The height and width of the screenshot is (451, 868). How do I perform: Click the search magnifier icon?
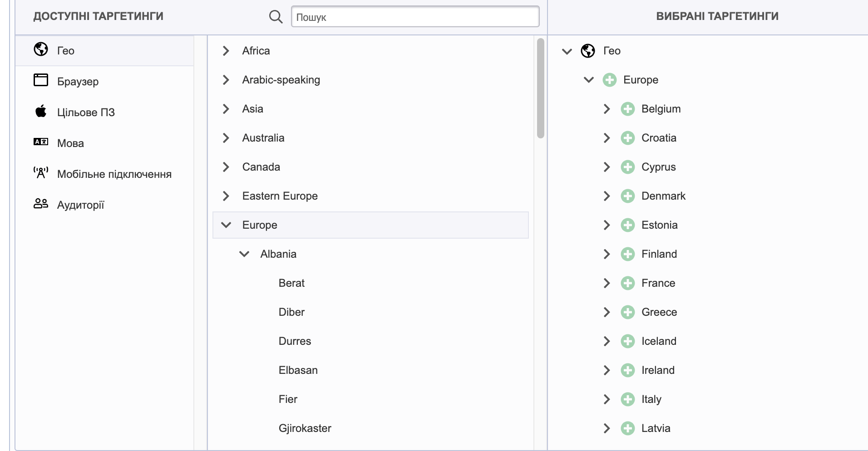tap(276, 17)
